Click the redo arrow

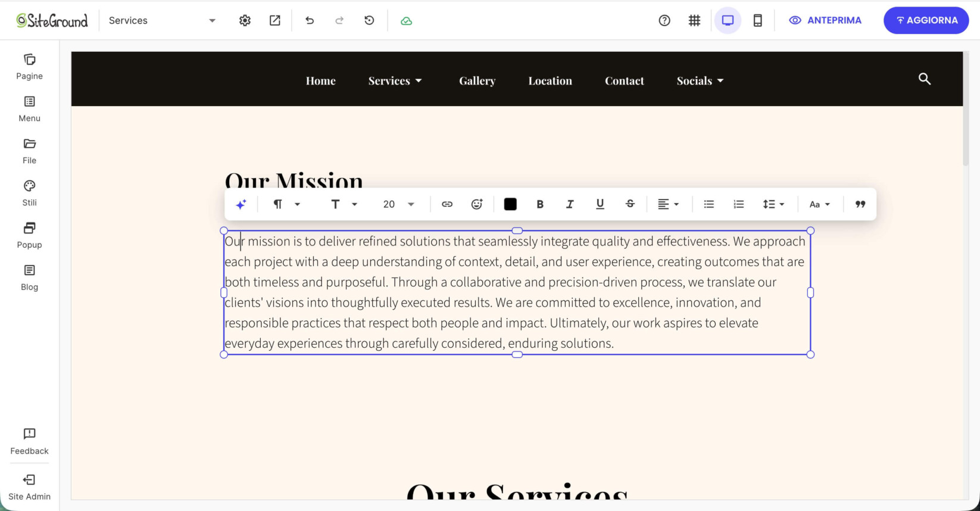point(339,20)
